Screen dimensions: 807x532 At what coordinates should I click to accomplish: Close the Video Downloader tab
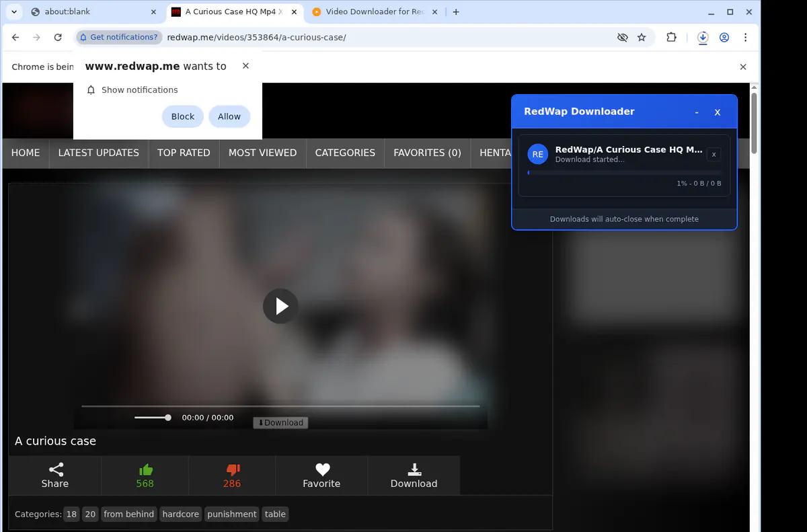434,12
